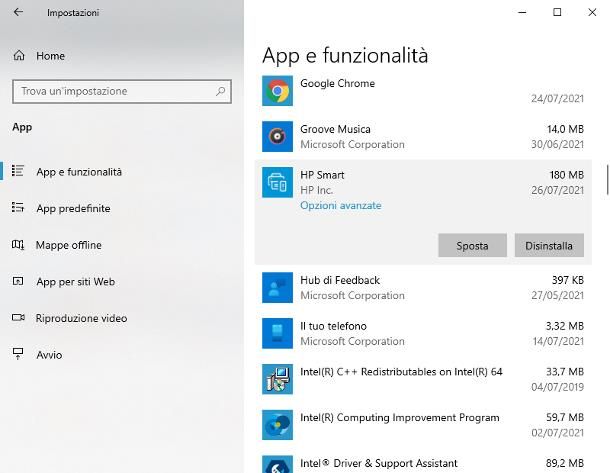Open Avvio section

[49, 355]
